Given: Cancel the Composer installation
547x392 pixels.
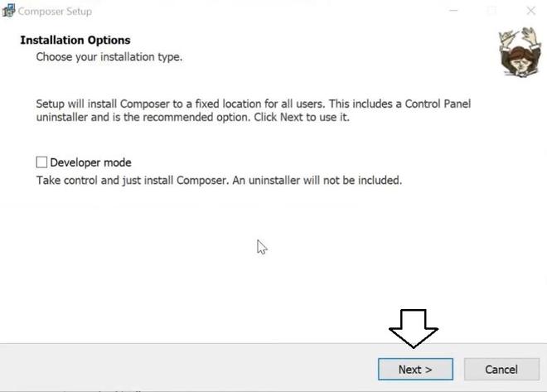Looking at the screenshot, I should click(x=501, y=369).
